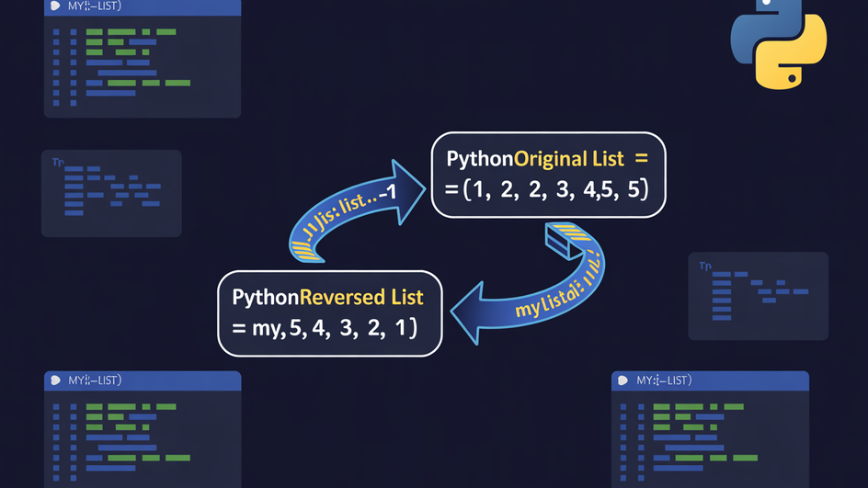The height and width of the screenshot is (488, 868).
Task: Click the bubble icon in the top-left panel header
Action: (56, 6)
